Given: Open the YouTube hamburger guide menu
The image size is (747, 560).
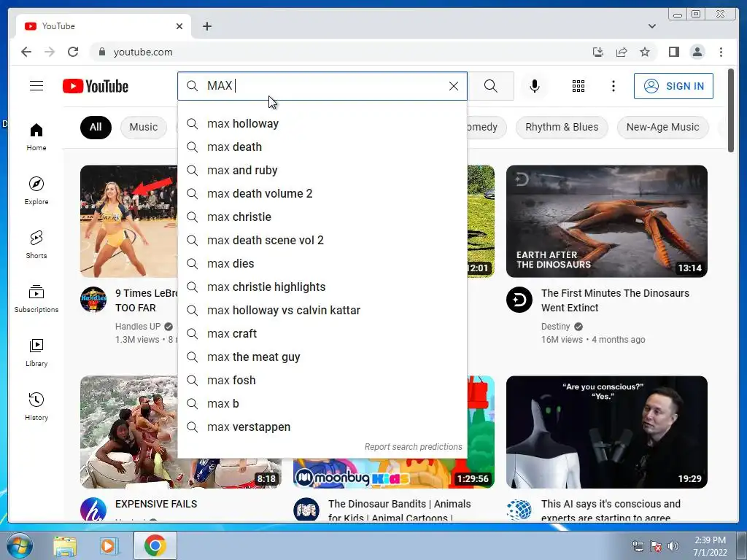Looking at the screenshot, I should tap(36, 86).
